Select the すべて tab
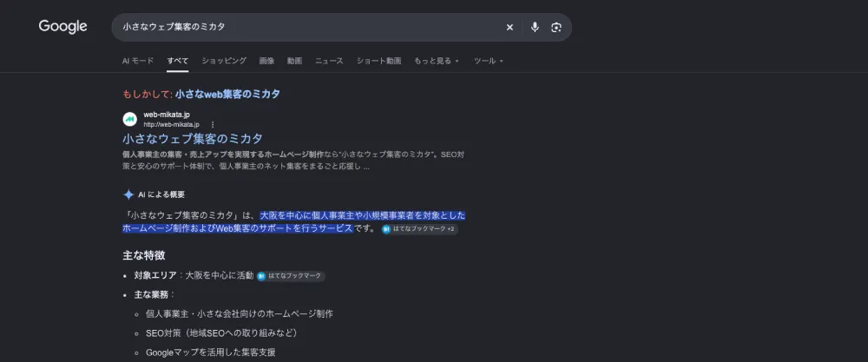 point(178,61)
